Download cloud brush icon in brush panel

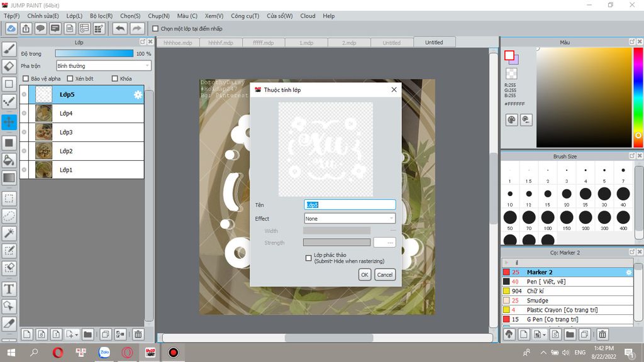click(x=509, y=334)
